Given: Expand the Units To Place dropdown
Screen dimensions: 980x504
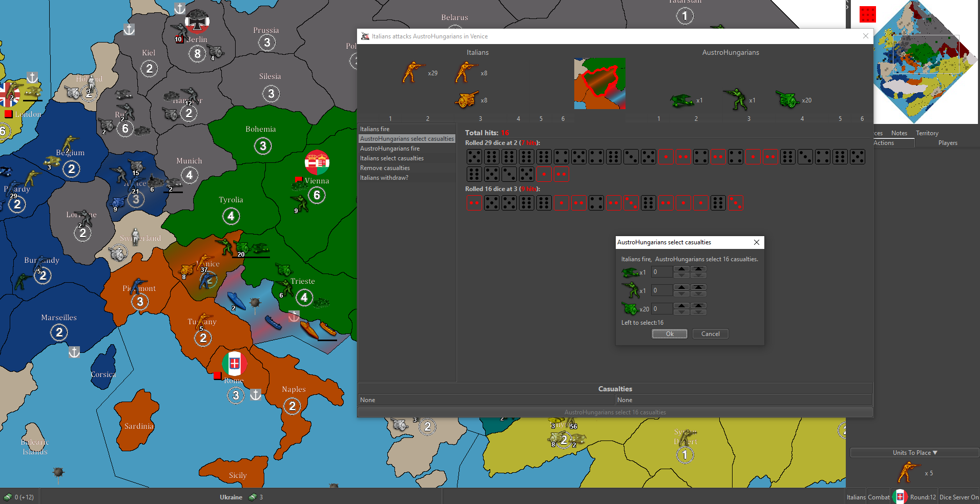Looking at the screenshot, I should click(x=914, y=453).
